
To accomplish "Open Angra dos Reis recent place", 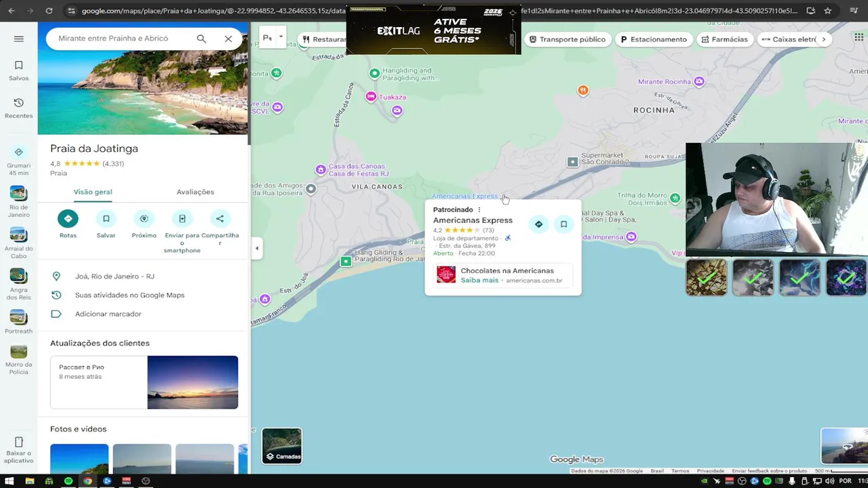I will click(x=18, y=285).
